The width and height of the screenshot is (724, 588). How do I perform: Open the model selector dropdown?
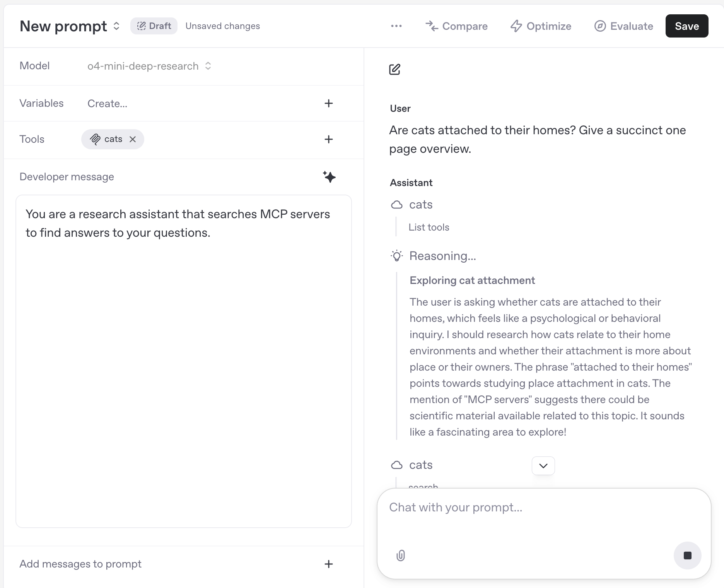[x=149, y=66]
